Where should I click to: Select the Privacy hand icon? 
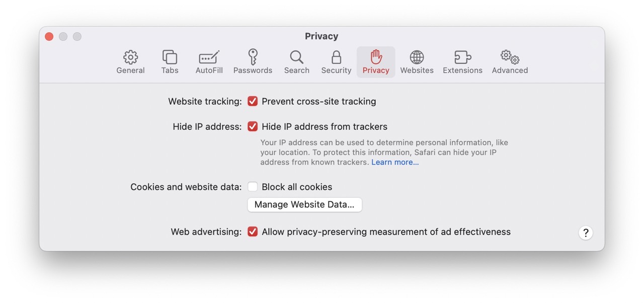(x=376, y=57)
